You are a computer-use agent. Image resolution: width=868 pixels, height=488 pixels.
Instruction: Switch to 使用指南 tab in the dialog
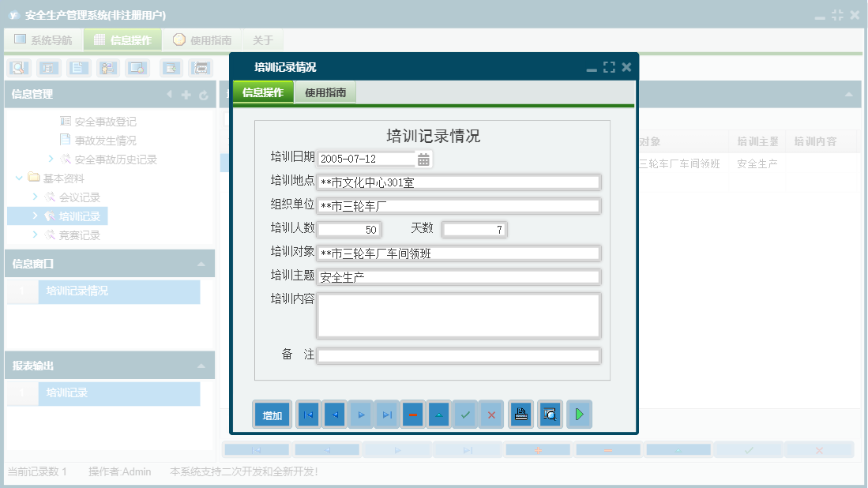pos(325,92)
